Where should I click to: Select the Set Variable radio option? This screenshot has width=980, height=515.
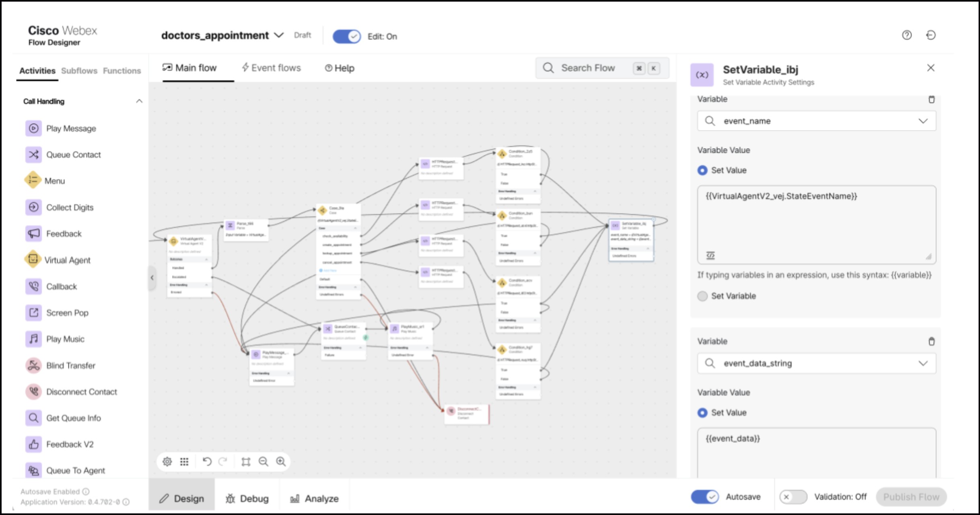click(x=702, y=296)
